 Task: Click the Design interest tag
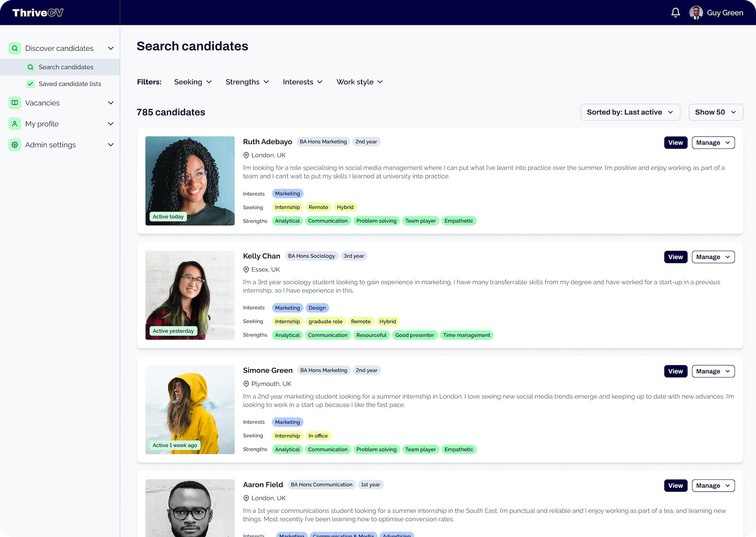(317, 308)
